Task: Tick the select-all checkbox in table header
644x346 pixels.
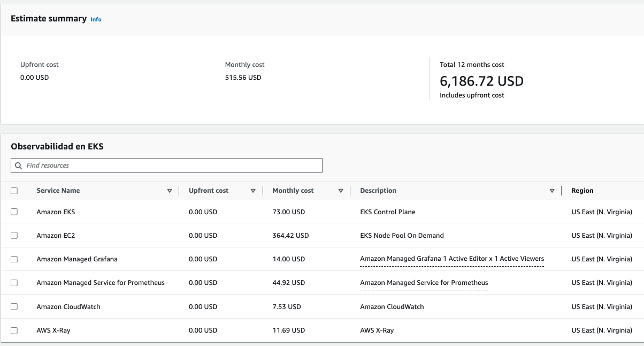Action: (x=14, y=191)
